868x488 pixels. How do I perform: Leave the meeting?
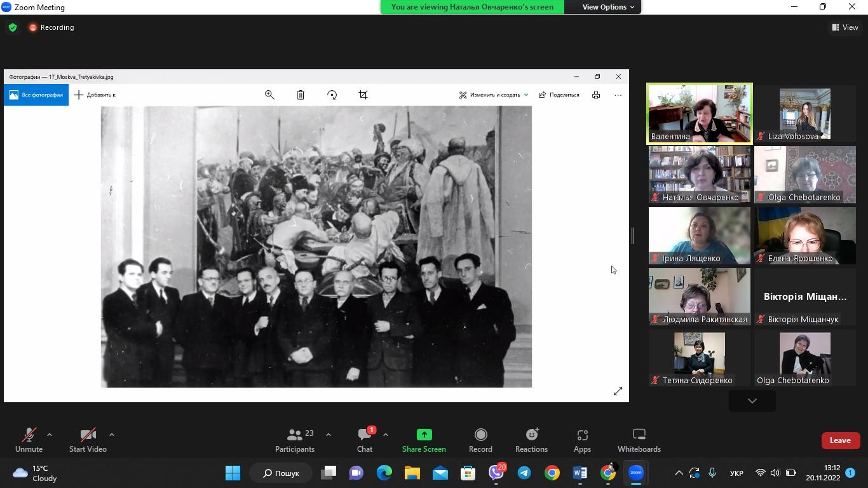840,440
